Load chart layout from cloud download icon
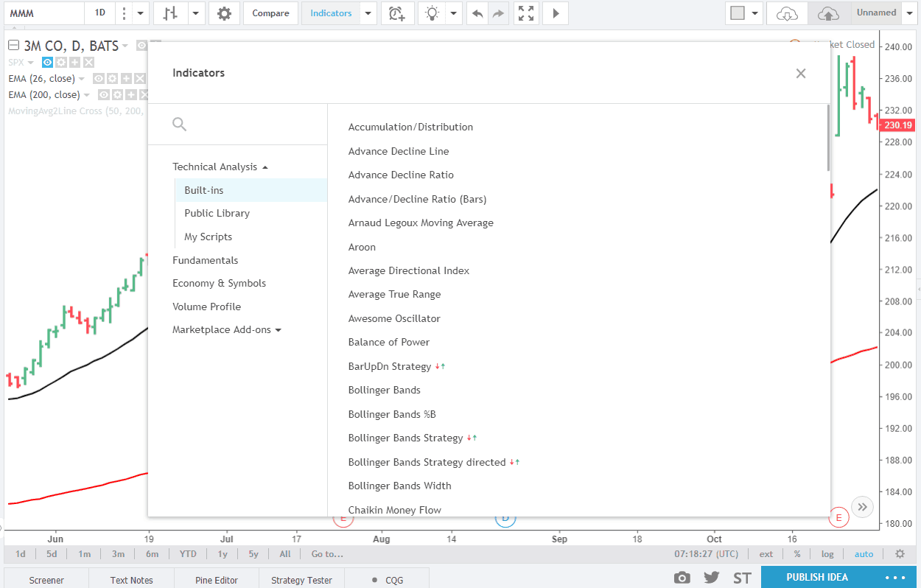The image size is (921, 588). click(787, 13)
